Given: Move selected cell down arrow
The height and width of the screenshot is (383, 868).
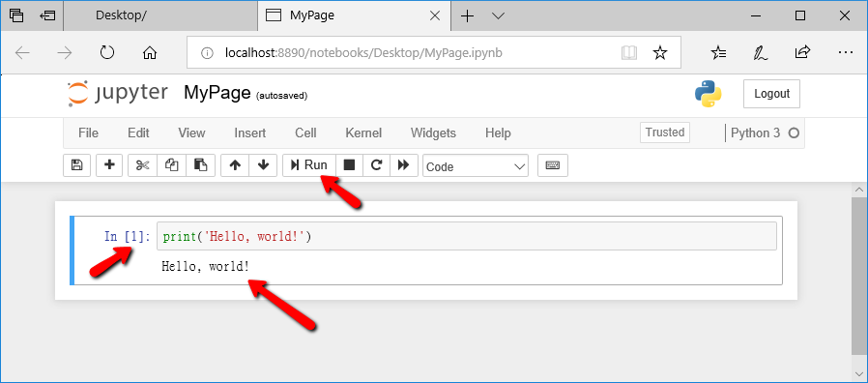Looking at the screenshot, I should (264, 165).
